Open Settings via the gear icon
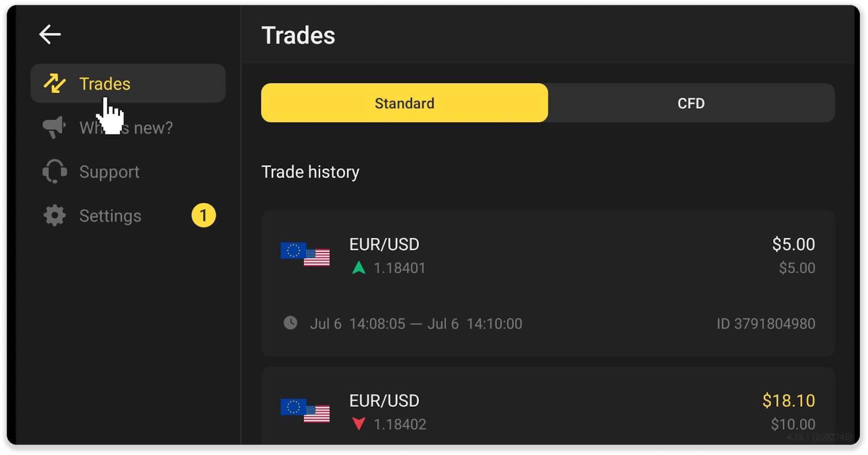The width and height of the screenshot is (868, 455). point(53,215)
